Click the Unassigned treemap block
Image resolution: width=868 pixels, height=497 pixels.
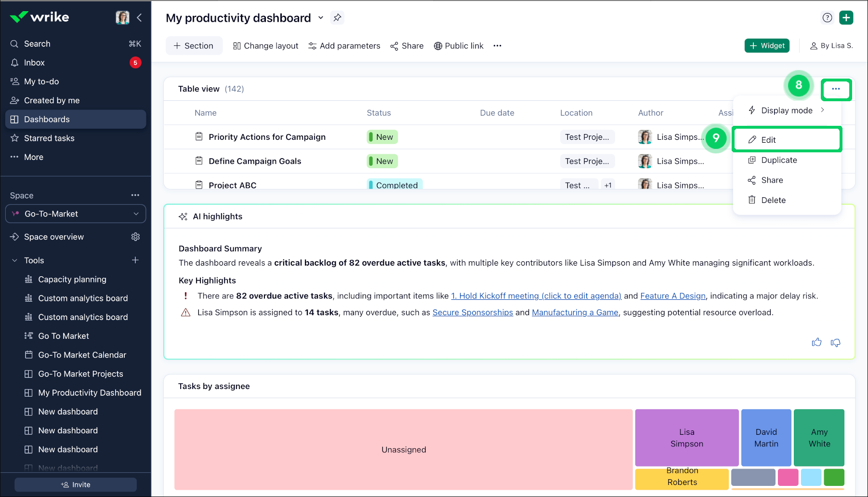[403, 449]
